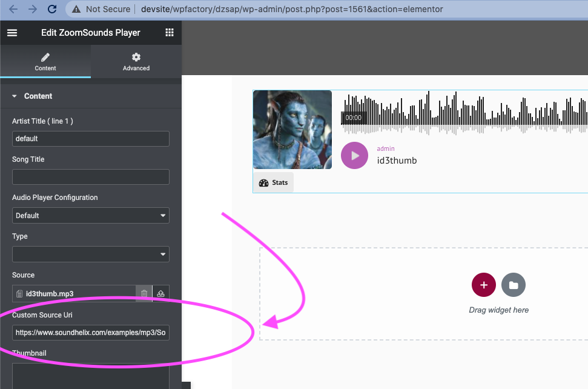
Task: Select the id3thumb.mp3 source entry
Action: (x=74, y=293)
